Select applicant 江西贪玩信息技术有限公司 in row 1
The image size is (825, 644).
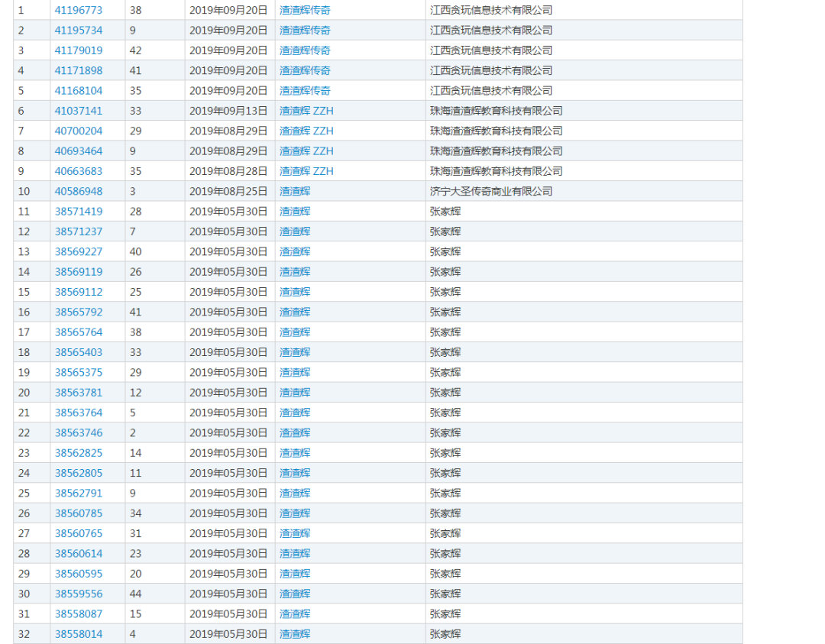[491, 10]
